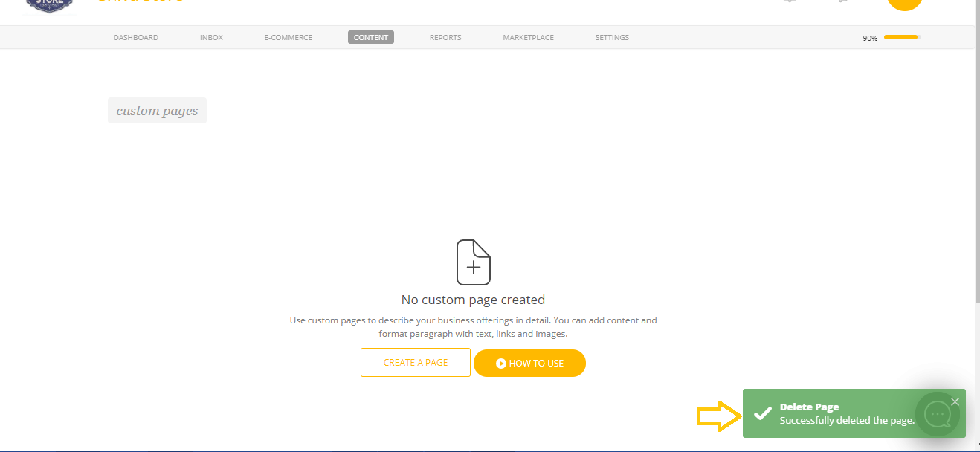Open the SETTINGS tab
Viewport: 980px width, 452px height.
click(x=611, y=37)
